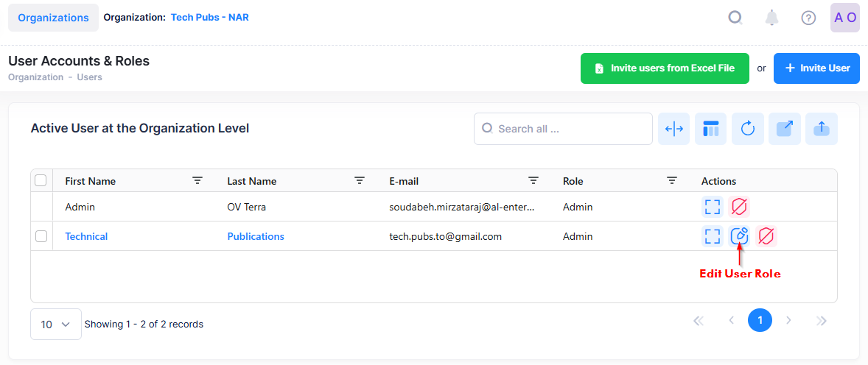This screenshot has width=868, height=365.
Task: Expand details icon for the Admin OV Terra row
Action: tap(712, 207)
